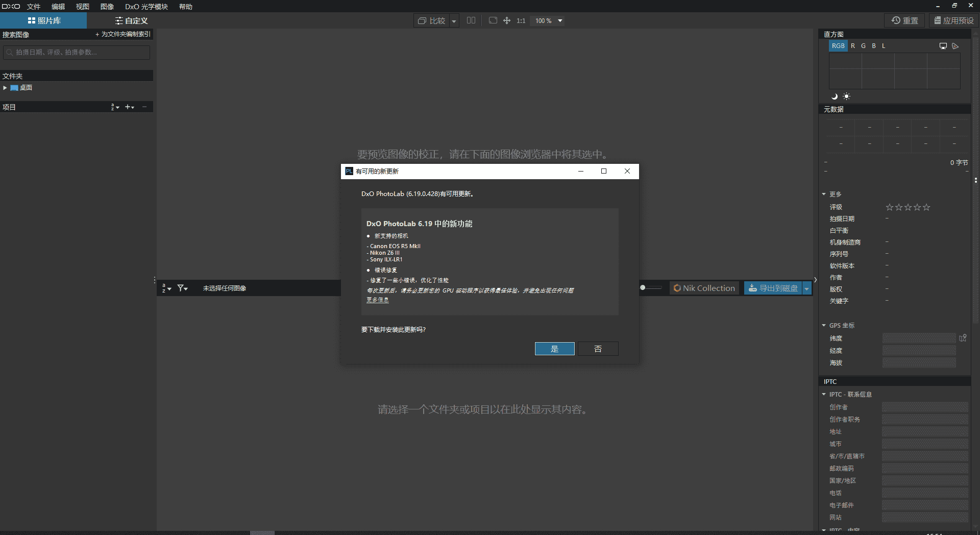Viewport: 980px width, 535px height.
Task: Open 更多信息 link in update dialog
Action: [x=378, y=300]
